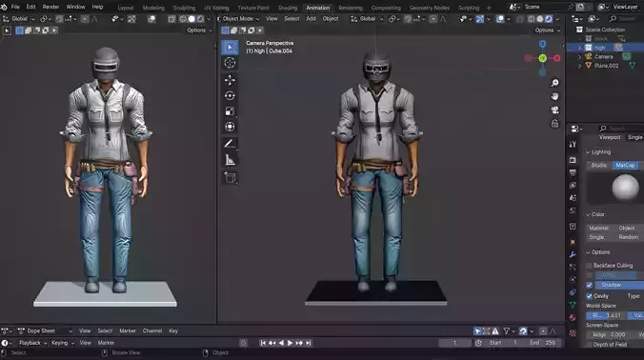Select the Transform tool

pyautogui.click(x=230, y=127)
